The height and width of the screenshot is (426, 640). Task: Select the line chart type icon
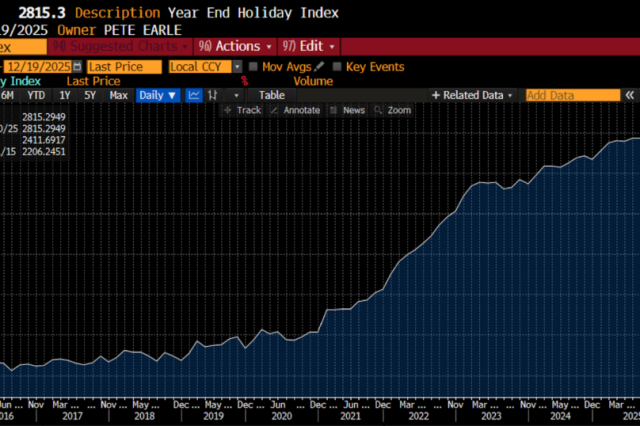coord(194,95)
